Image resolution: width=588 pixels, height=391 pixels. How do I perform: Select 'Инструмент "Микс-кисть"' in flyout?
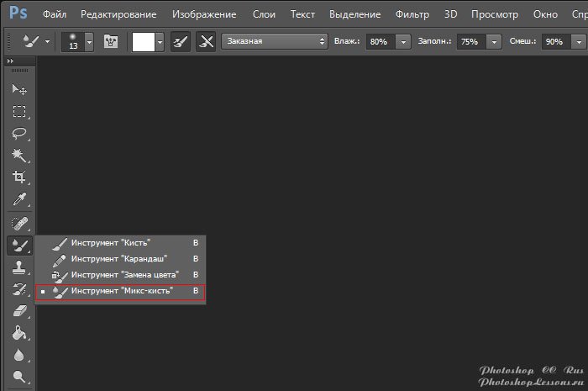click(x=122, y=291)
